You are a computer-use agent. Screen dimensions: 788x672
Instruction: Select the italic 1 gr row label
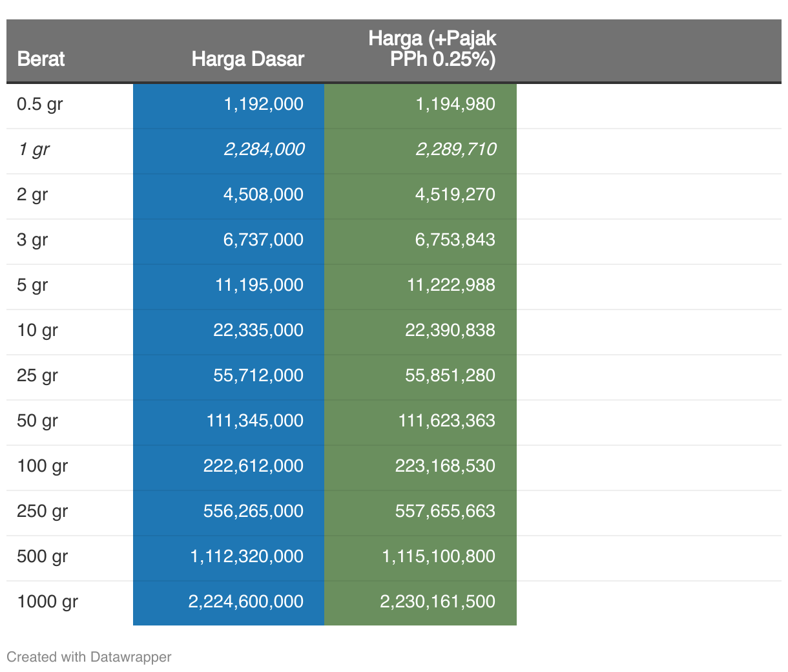pos(34,149)
